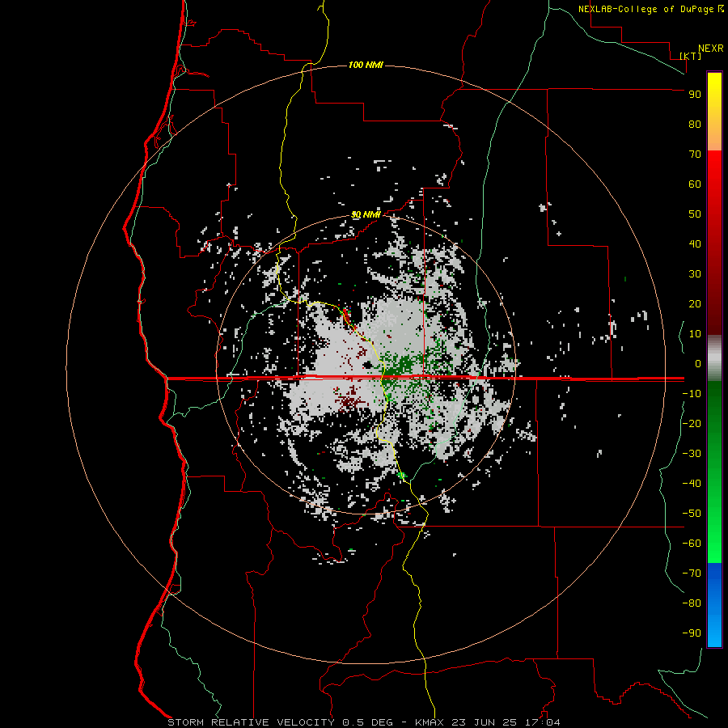Click the '50' value on the velocity scale
Image resolution: width=728 pixels, height=728 pixels.
(x=695, y=214)
